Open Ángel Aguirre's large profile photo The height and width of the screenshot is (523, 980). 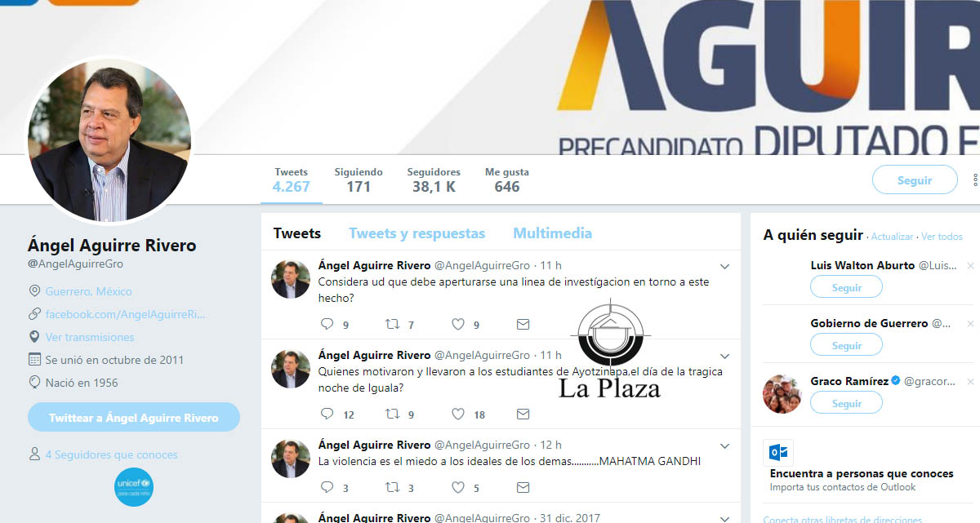[x=109, y=140]
